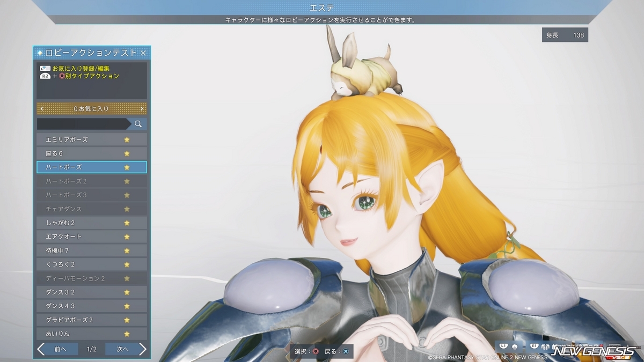The height and width of the screenshot is (362, 644).
Task: Click the 次へ next page button
Action: (126, 349)
